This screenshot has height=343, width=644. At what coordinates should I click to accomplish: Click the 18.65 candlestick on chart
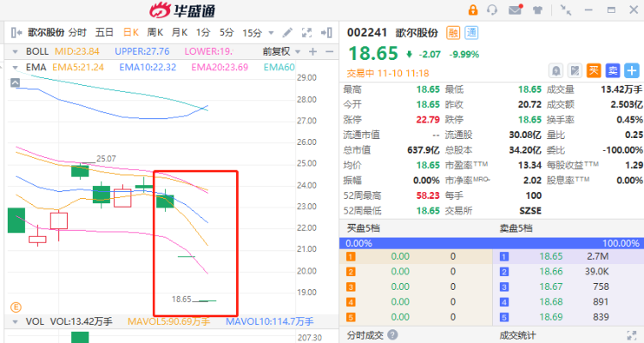pos(207,301)
